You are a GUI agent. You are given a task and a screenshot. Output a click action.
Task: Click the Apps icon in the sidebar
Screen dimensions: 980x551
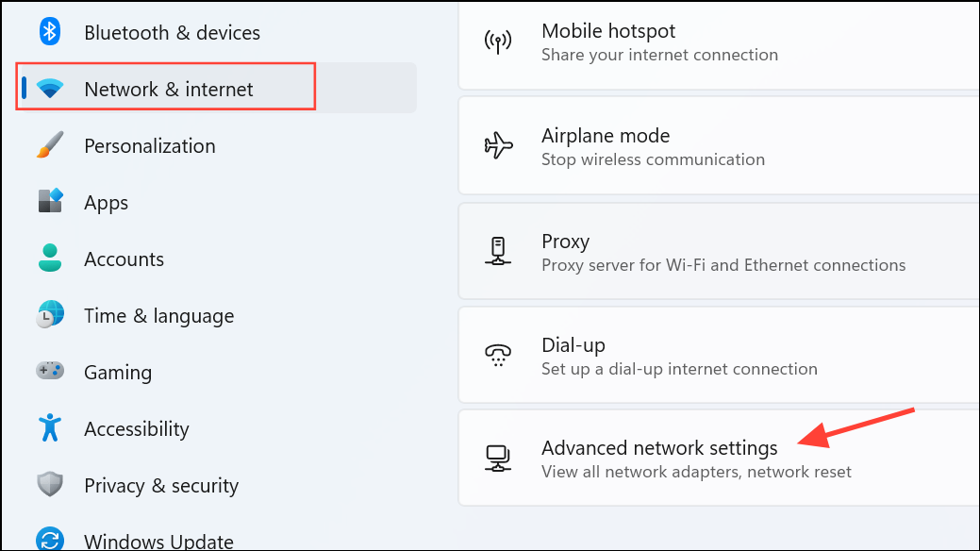click(x=50, y=201)
